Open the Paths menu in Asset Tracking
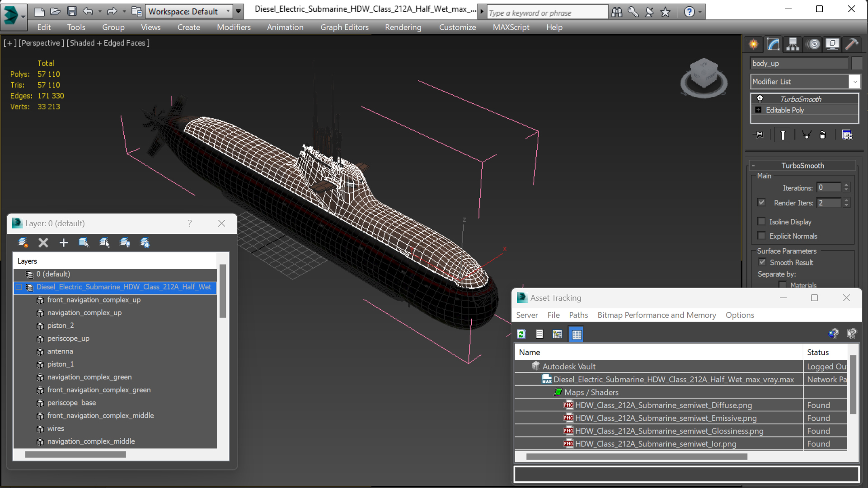Image resolution: width=868 pixels, height=488 pixels. coord(578,315)
